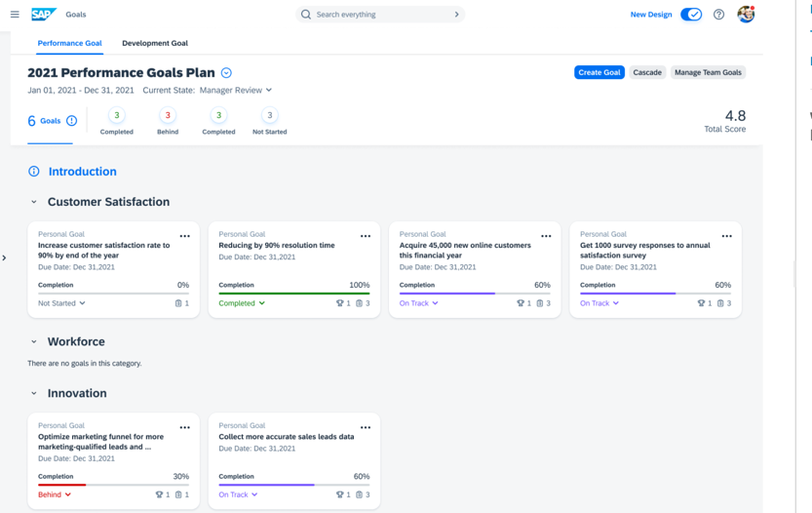Click clipboard icon on Reducing resolution time card
Image resolution: width=812 pixels, height=513 pixels.
(359, 303)
